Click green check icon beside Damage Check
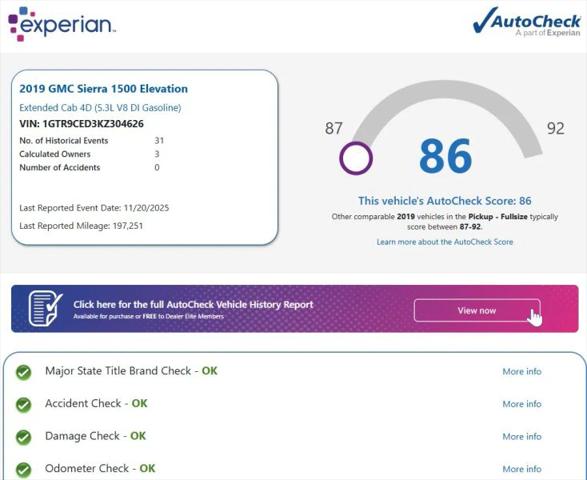The image size is (587, 480). coord(24,437)
